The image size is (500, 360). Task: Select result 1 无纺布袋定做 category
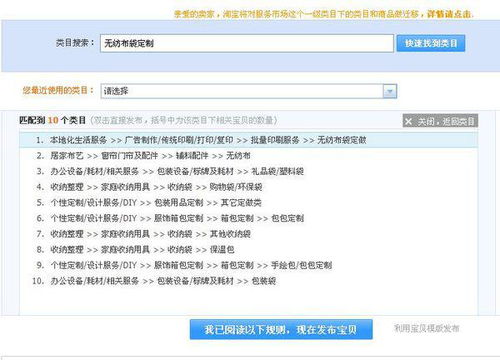point(249,140)
